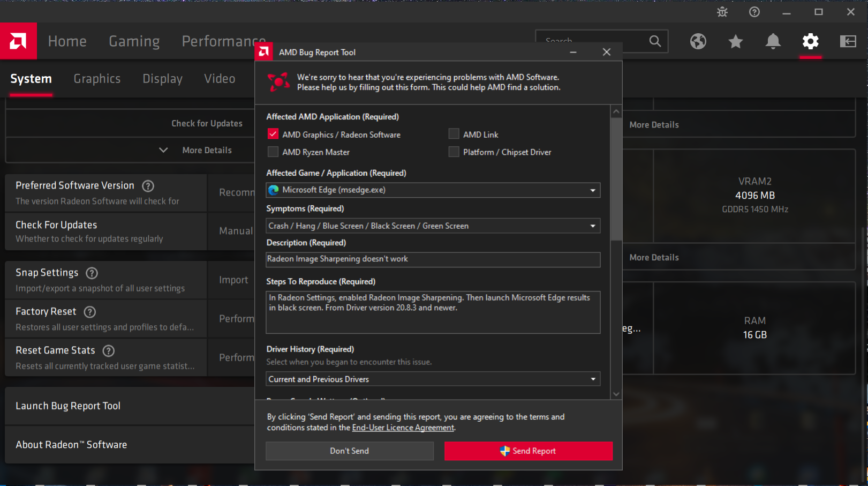Screen dimensions: 868x486
Task: Show help for Reset Game Stats
Action: (109, 351)
